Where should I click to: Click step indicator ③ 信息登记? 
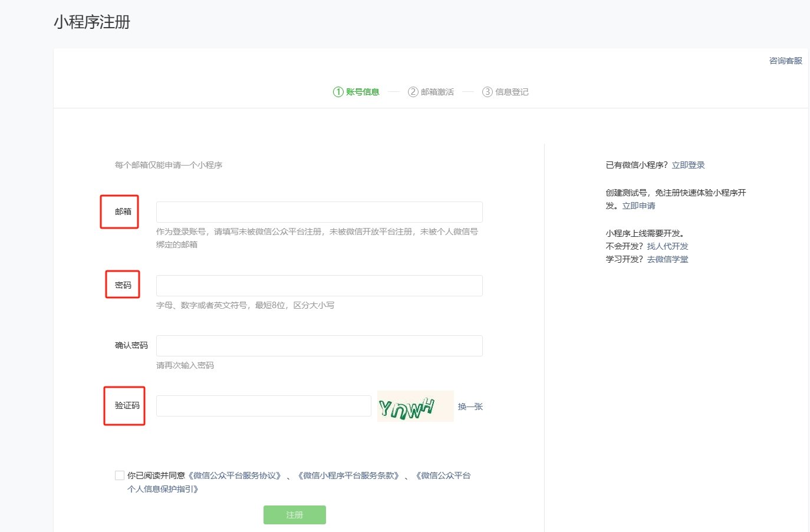pyautogui.click(x=505, y=92)
